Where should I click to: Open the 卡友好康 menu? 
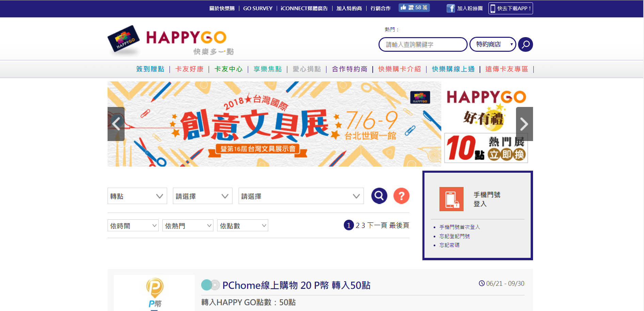point(189,69)
